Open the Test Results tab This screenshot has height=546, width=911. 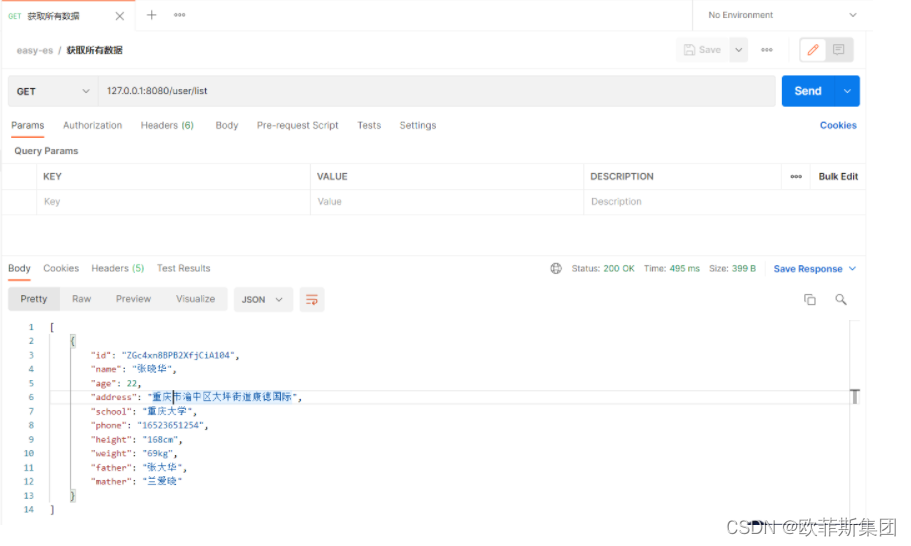(184, 268)
